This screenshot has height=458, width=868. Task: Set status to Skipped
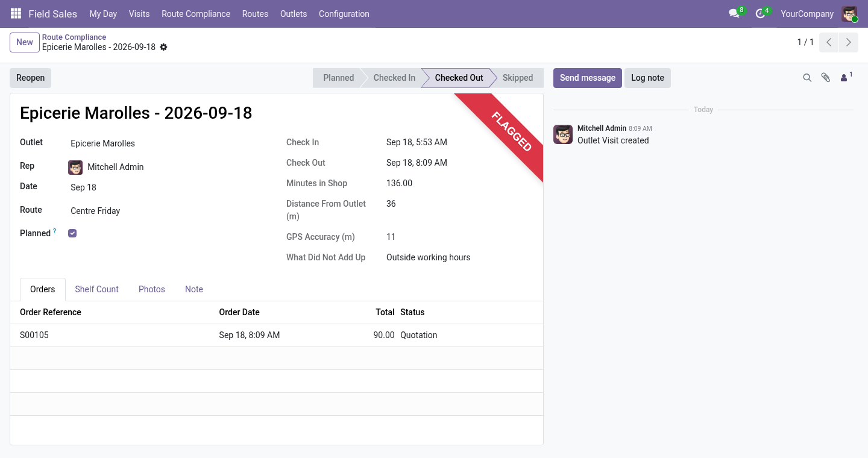[518, 78]
